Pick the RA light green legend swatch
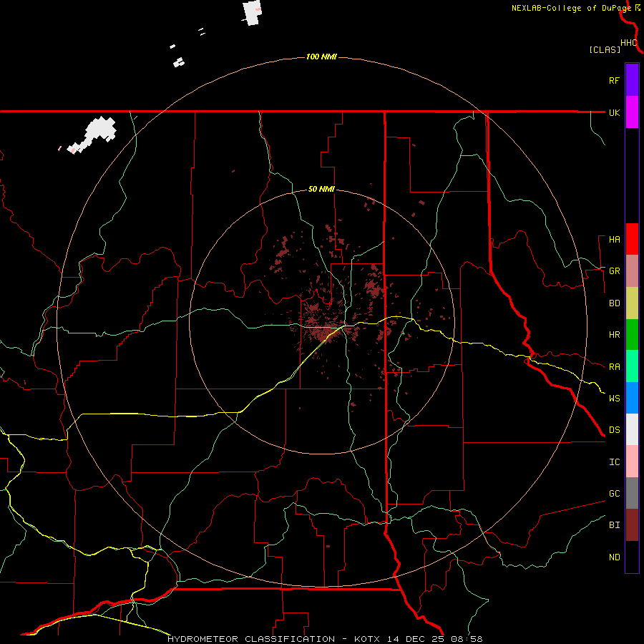 632,366
